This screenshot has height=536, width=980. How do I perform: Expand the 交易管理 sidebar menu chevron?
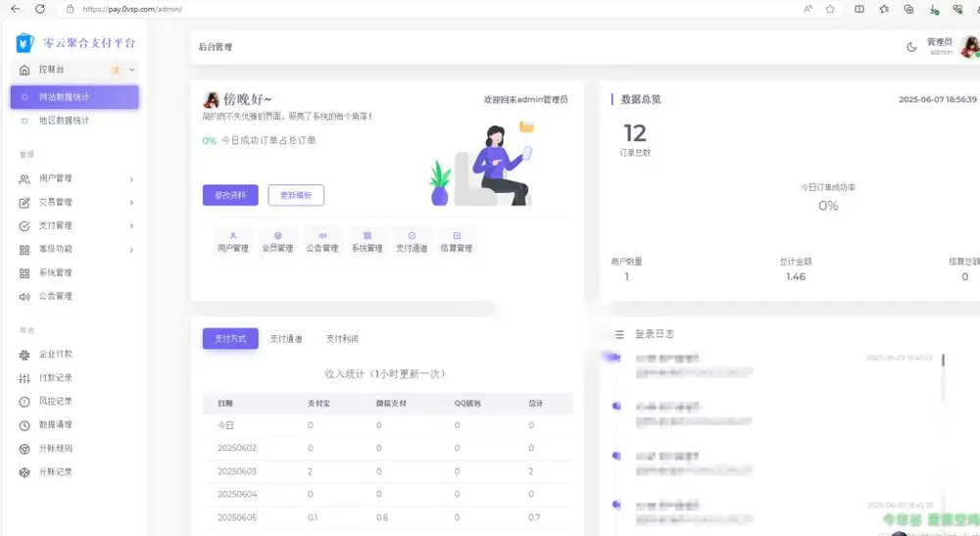point(131,203)
